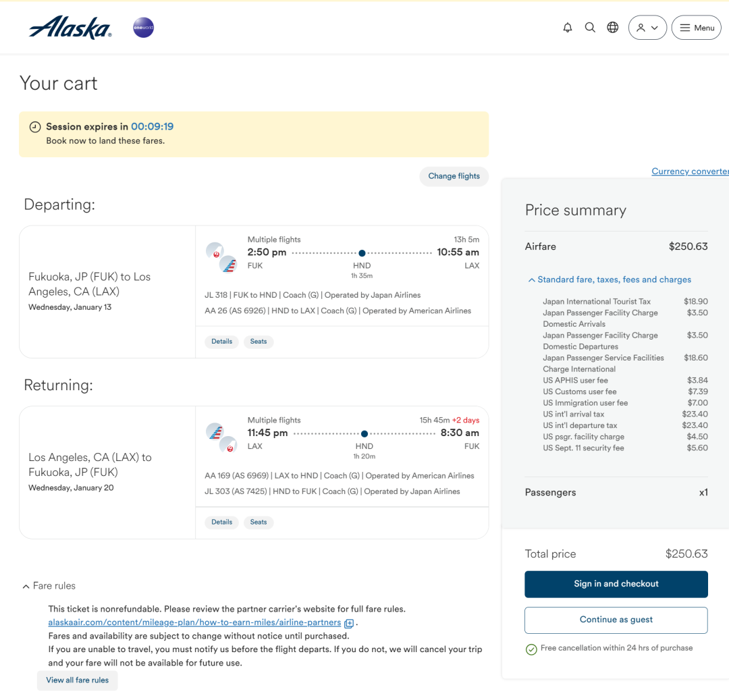This screenshot has width=729, height=700.
Task: Collapse the Fare rules section
Action: pyautogui.click(x=49, y=586)
